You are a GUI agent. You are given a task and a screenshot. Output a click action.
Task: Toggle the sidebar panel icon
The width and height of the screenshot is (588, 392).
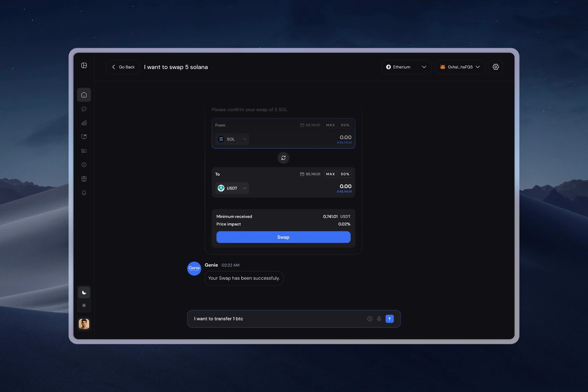point(84,65)
